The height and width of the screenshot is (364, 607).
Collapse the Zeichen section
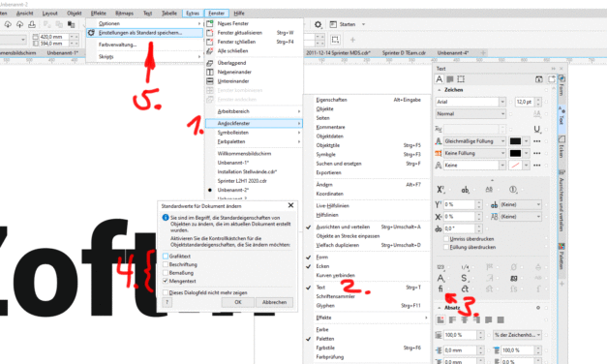coord(439,90)
